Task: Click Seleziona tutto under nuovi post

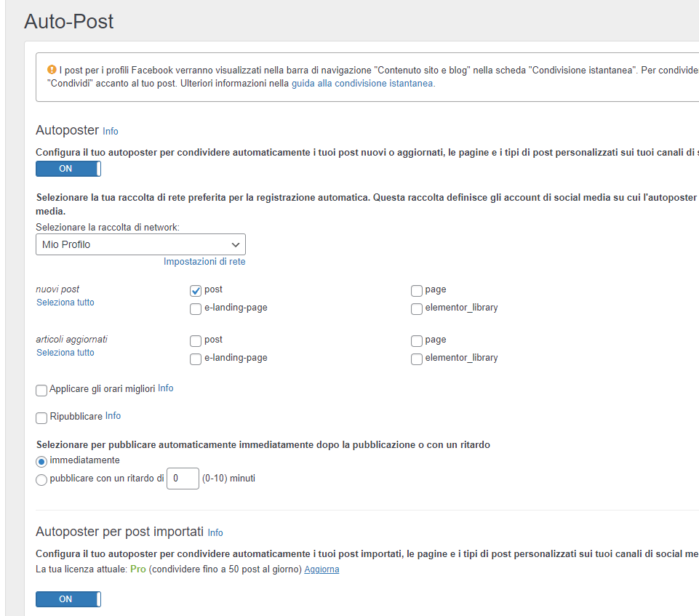Action: (x=65, y=303)
